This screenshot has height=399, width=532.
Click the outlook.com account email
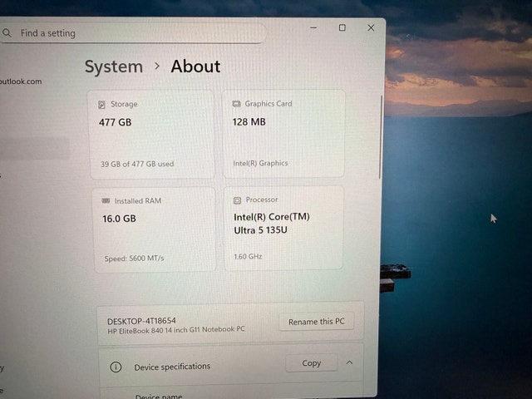(21, 81)
